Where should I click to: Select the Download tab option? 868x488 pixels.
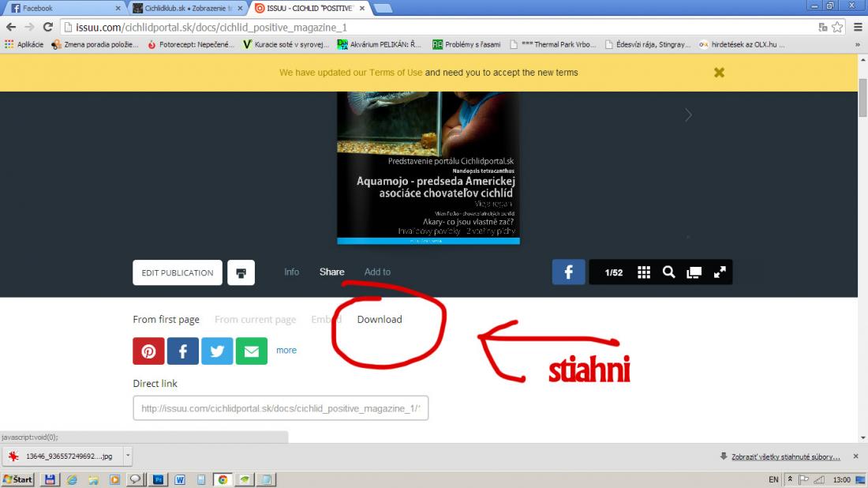tap(380, 319)
